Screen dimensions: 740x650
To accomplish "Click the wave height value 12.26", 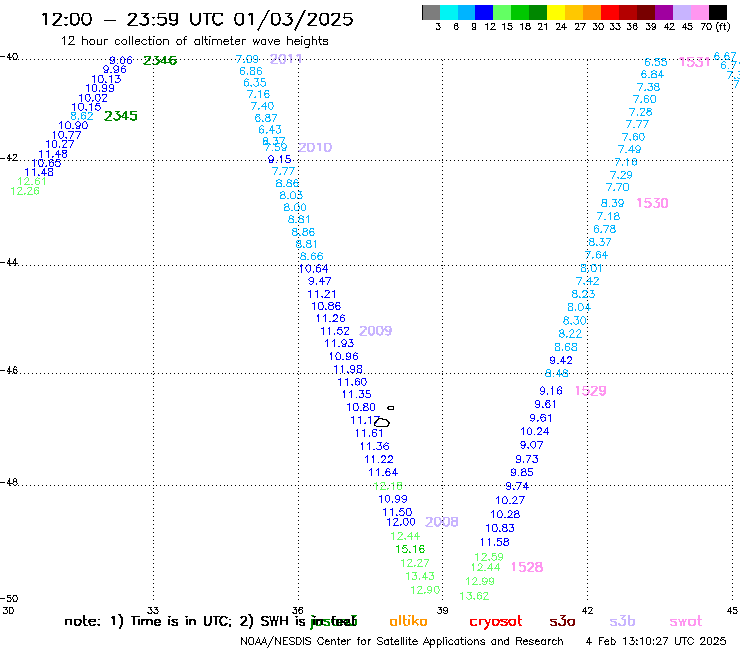I will coord(25,191).
